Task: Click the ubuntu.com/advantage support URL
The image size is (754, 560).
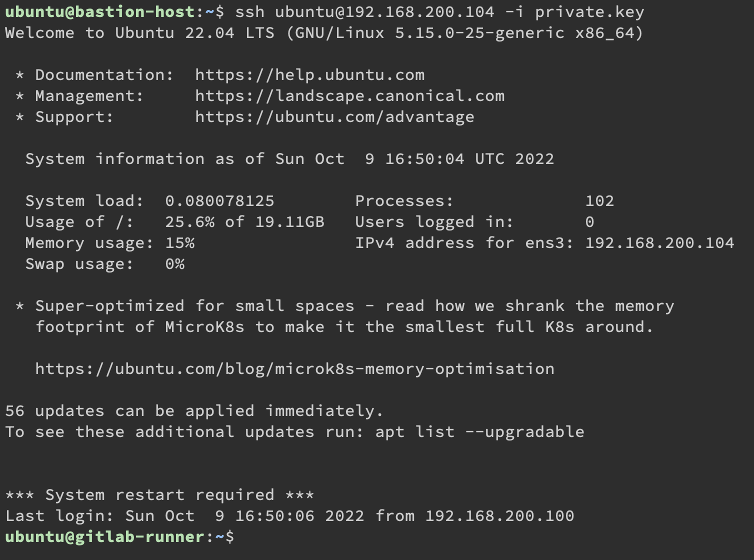Action: [x=334, y=117]
